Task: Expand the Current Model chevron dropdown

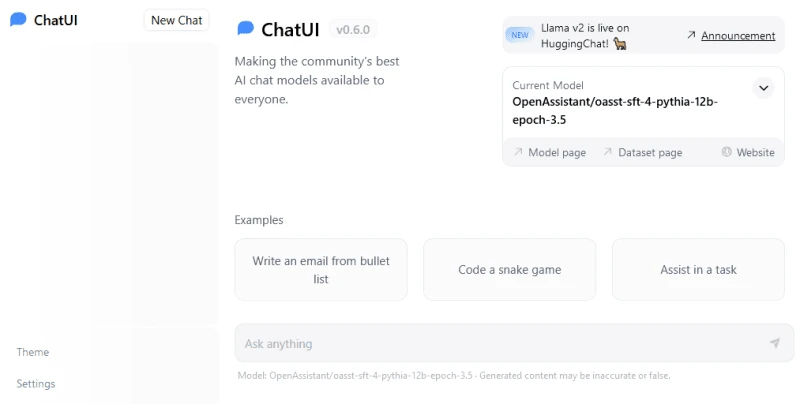Action: tap(763, 88)
